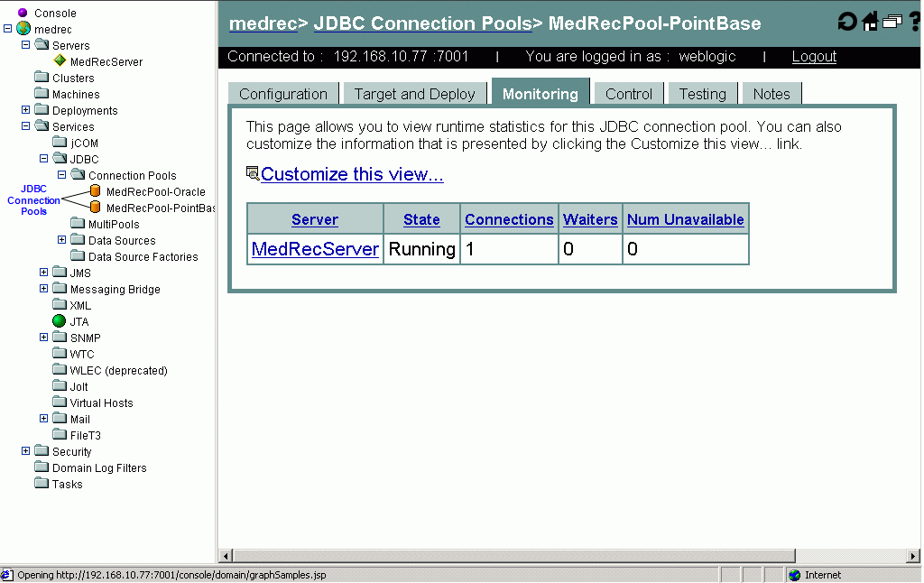Go to the console home icon
Image resolution: width=924 pixels, height=583 pixels.
tap(870, 22)
